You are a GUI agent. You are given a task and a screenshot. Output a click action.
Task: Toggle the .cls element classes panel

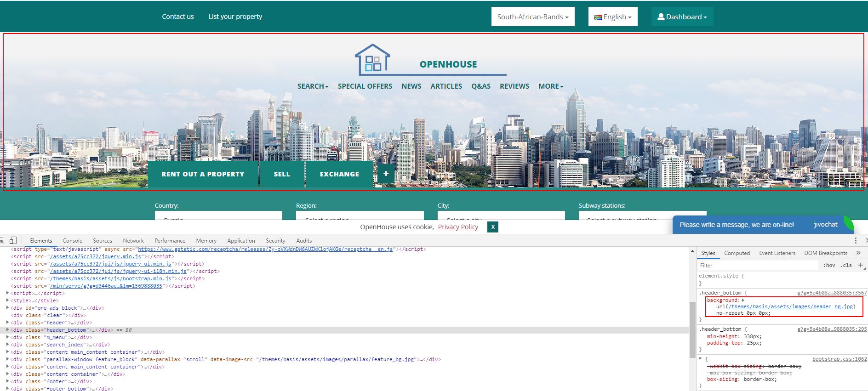[846, 265]
